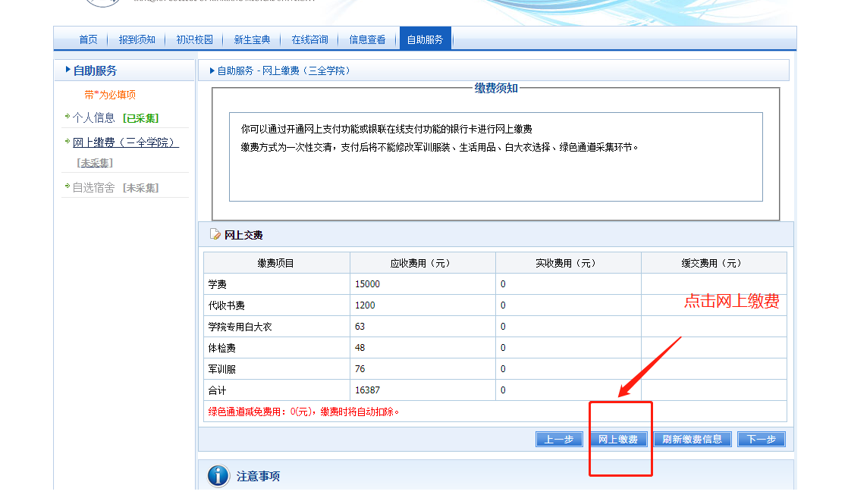
Task: Switch to 信息查看 tab
Action: click(x=367, y=39)
